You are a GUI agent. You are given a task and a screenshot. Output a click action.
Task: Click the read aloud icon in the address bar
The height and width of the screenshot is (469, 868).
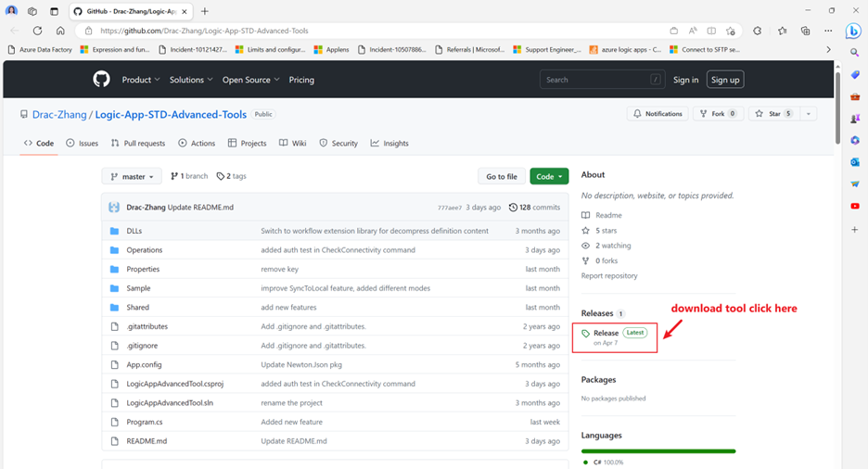[693, 31]
